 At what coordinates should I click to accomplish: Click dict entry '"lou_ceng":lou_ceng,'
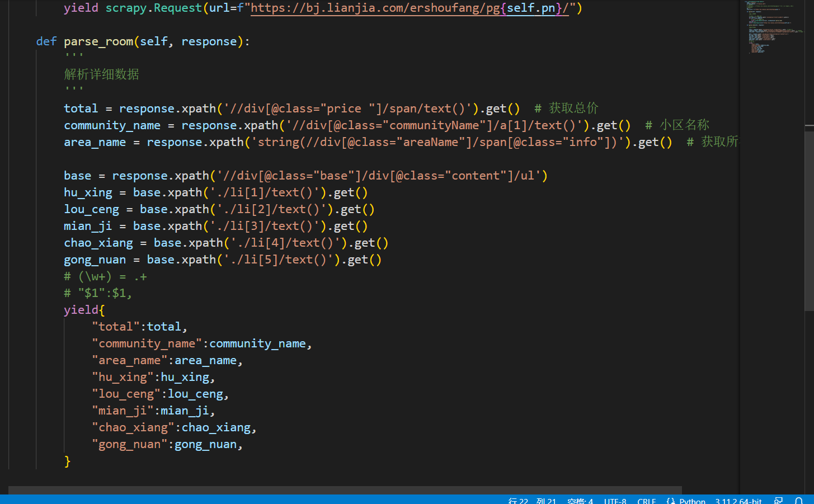click(x=161, y=394)
